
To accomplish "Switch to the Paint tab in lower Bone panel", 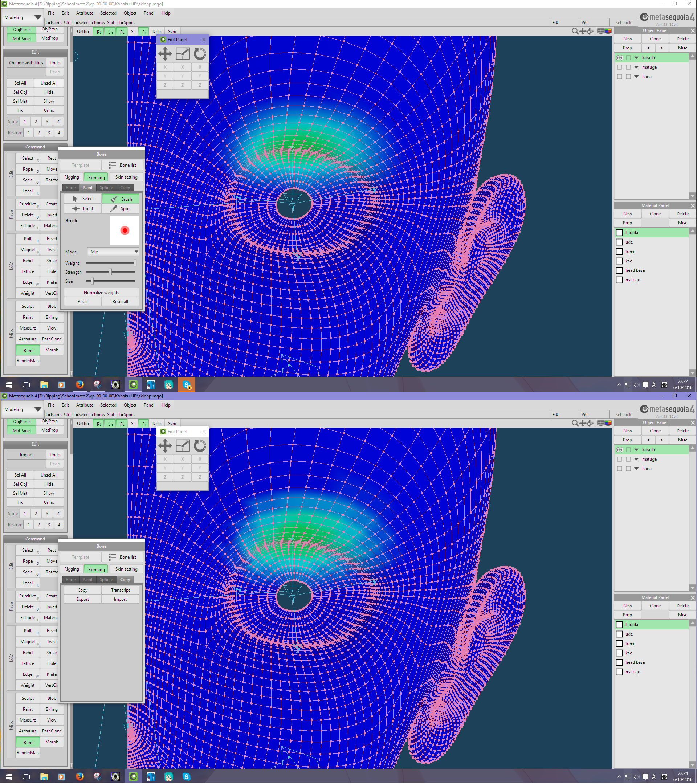I will (x=87, y=580).
